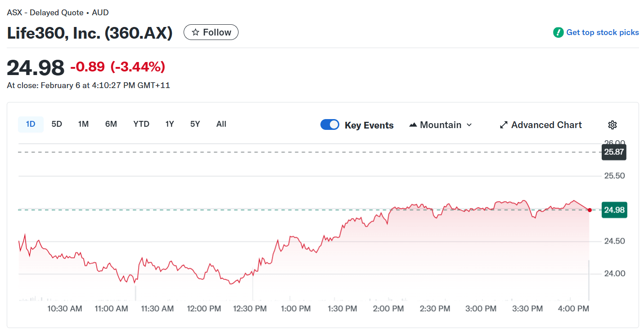Select the 1D time range tab
The height and width of the screenshot is (333, 644).
[x=31, y=124]
